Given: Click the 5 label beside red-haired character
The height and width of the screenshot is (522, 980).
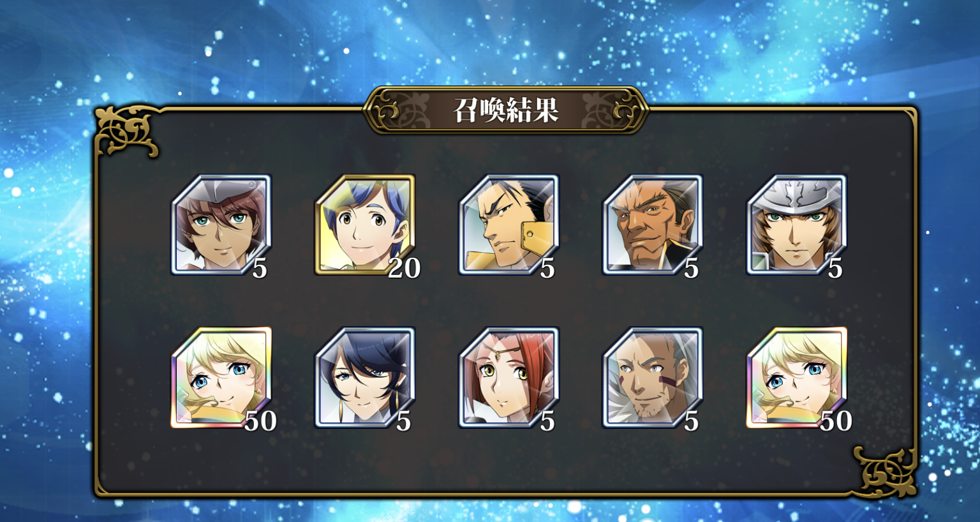Looking at the screenshot, I should point(547,421).
